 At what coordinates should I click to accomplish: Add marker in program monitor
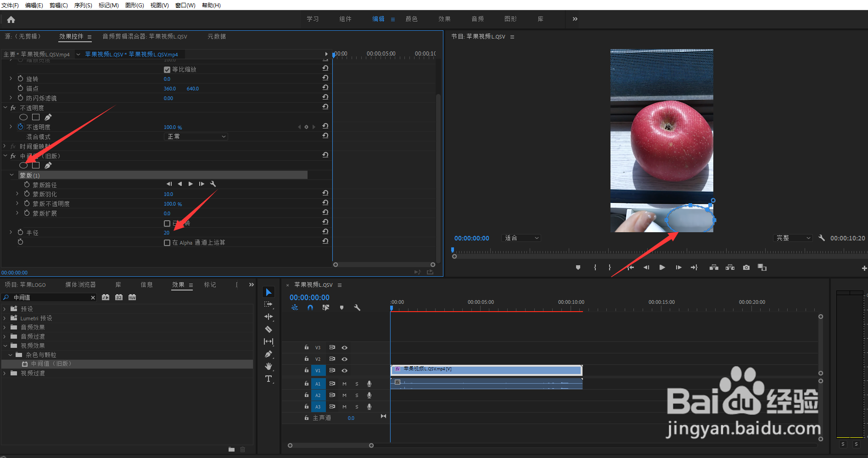pyautogui.click(x=578, y=268)
